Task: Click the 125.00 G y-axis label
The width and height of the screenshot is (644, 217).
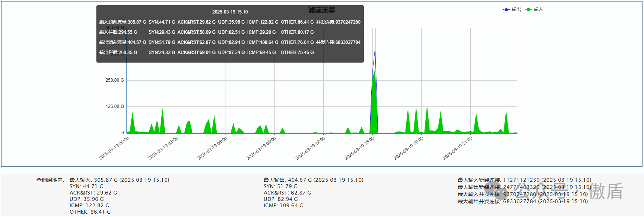Action: click(114, 106)
